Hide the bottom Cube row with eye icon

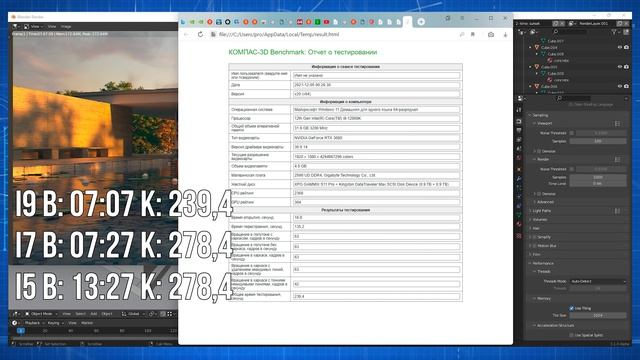pos(620,86)
